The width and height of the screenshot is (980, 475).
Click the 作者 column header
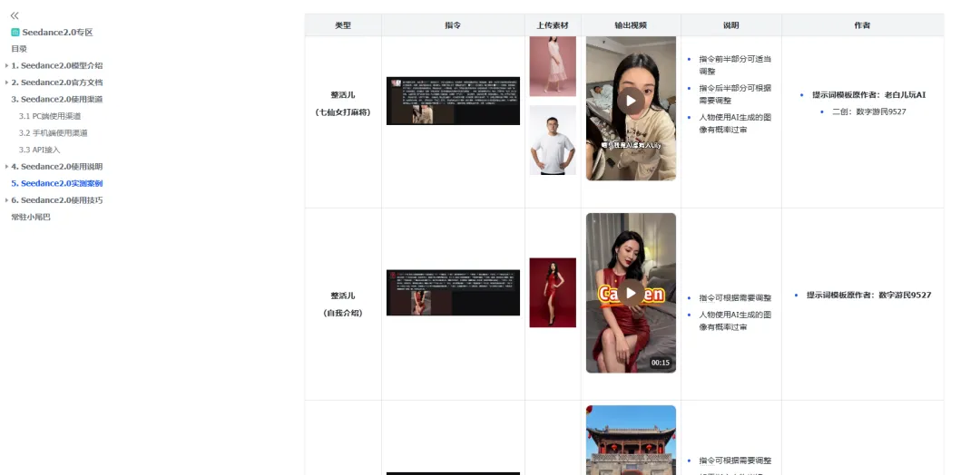coord(862,25)
